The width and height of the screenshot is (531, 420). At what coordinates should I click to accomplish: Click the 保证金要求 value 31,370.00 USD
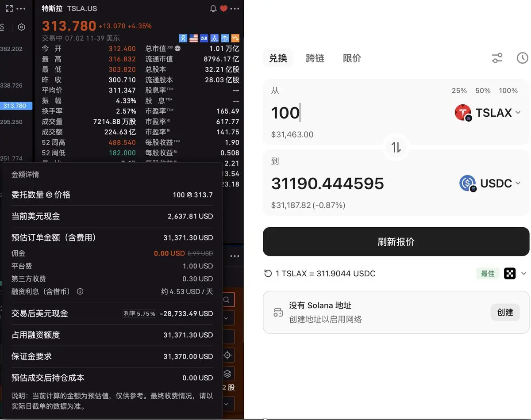pyautogui.click(x=188, y=356)
